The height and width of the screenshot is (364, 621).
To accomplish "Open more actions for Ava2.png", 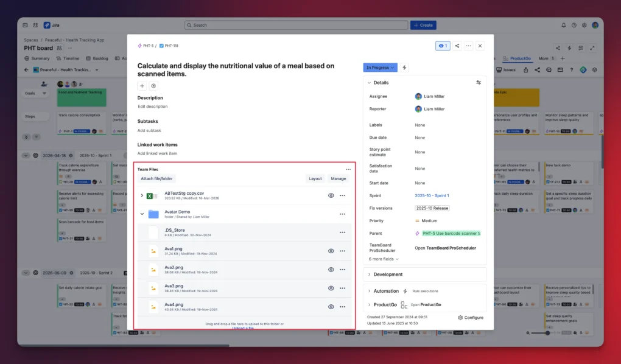I will pyautogui.click(x=343, y=270).
